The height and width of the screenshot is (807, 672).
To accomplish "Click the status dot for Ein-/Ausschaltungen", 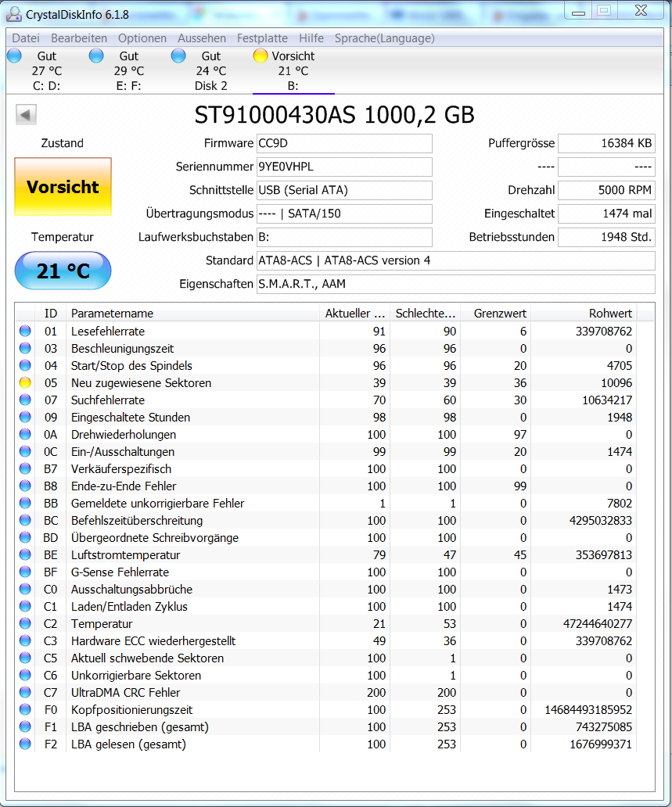I will tap(25, 451).
